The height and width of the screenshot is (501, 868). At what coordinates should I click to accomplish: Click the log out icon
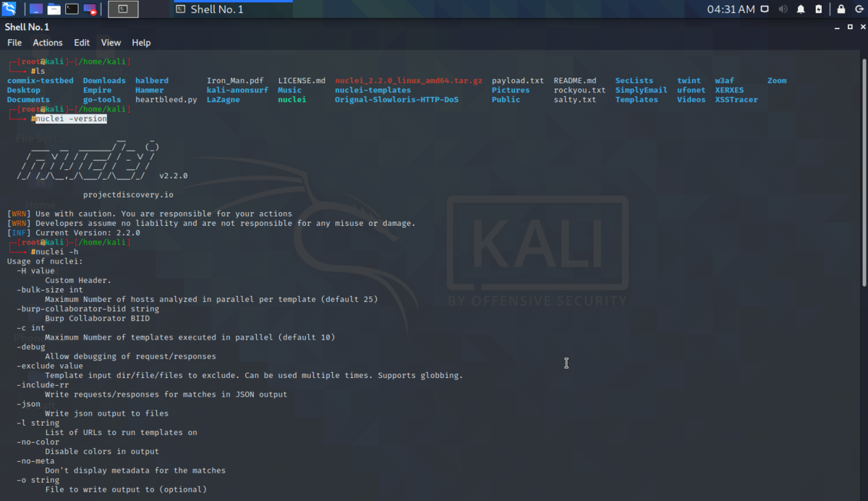coord(859,9)
